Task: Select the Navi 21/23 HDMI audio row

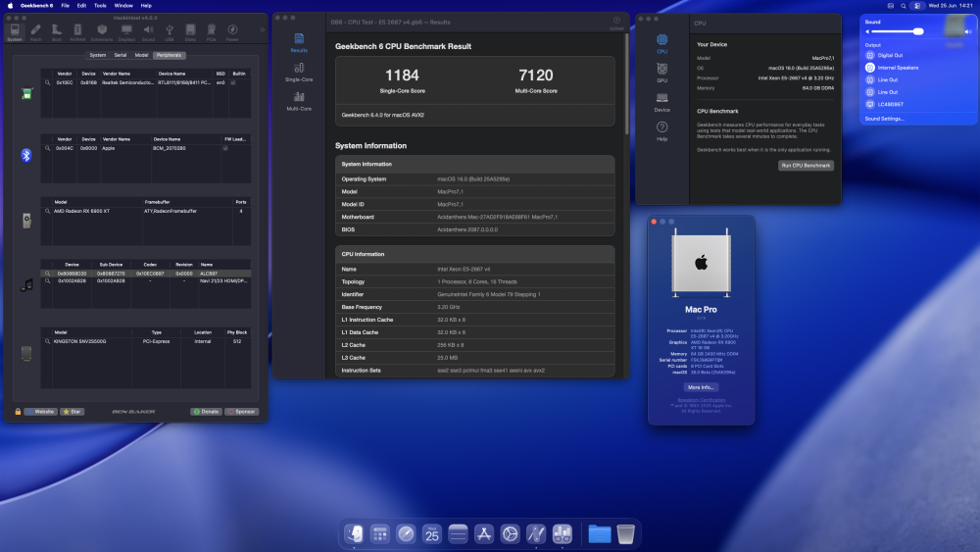Action: click(146, 280)
